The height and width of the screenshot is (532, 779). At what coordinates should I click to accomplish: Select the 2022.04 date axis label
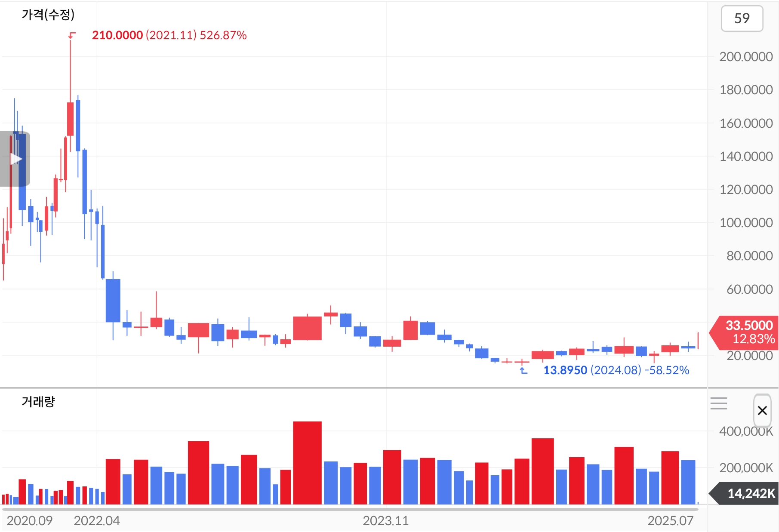pos(97,521)
